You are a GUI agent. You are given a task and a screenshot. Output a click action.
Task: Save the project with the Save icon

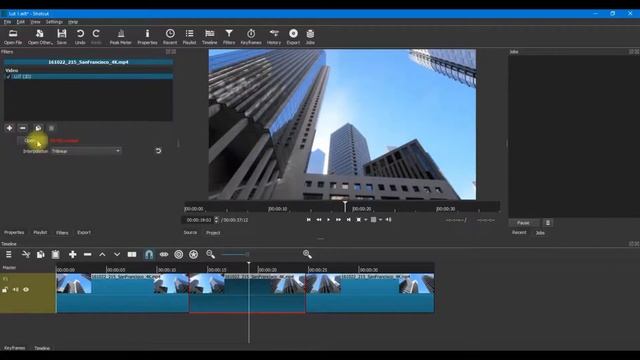tap(62, 36)
